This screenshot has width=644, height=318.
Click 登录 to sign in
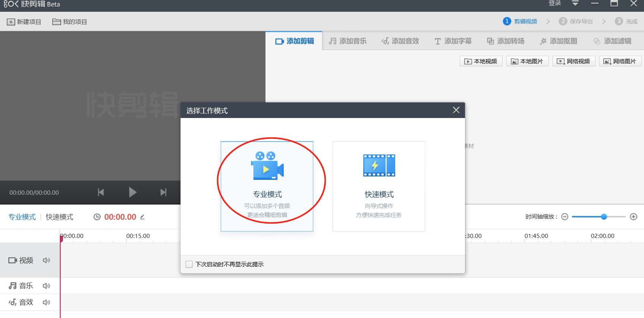coord(554,3)
